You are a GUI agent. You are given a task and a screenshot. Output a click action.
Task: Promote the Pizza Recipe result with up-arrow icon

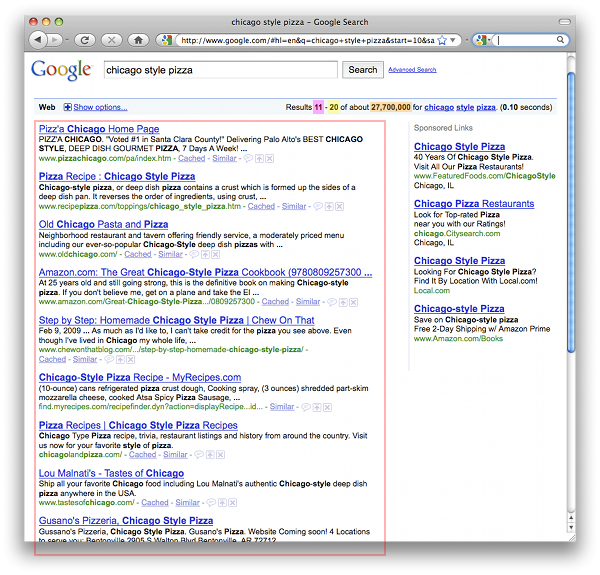pos(327,206)
